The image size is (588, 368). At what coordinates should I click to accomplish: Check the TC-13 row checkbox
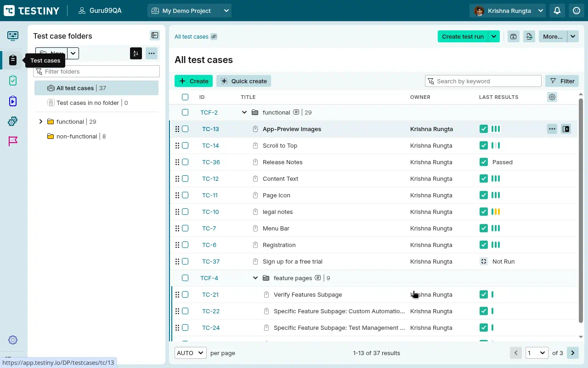click(x=185, y=129)
